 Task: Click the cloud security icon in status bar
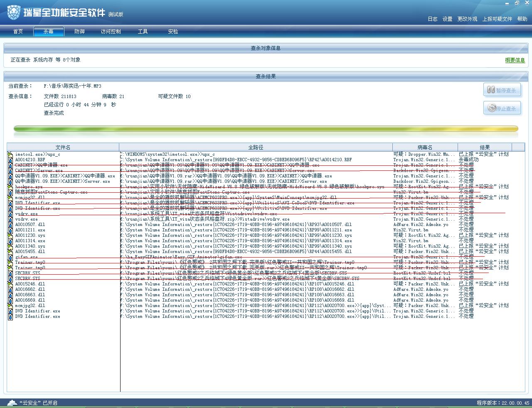pyautogui.click(x=12, y=403)
